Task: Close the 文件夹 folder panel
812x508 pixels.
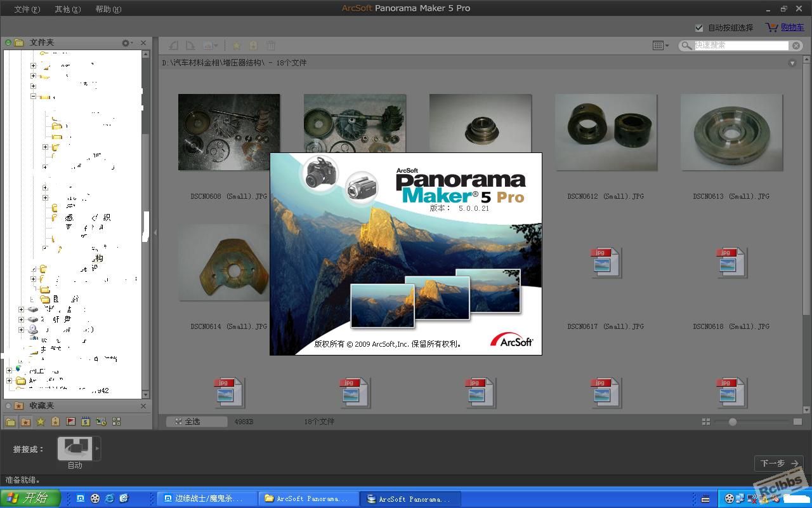Action: (143, 43)
